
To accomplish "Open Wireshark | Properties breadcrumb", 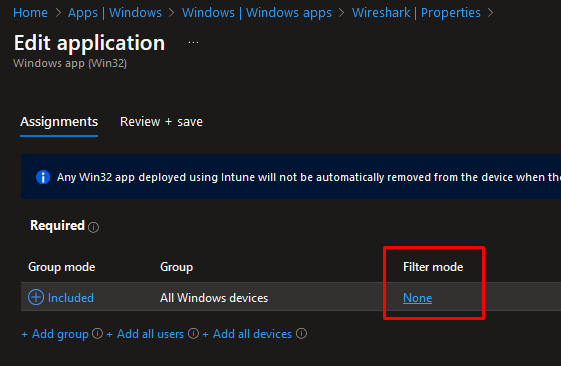I will tap(416, 13).
